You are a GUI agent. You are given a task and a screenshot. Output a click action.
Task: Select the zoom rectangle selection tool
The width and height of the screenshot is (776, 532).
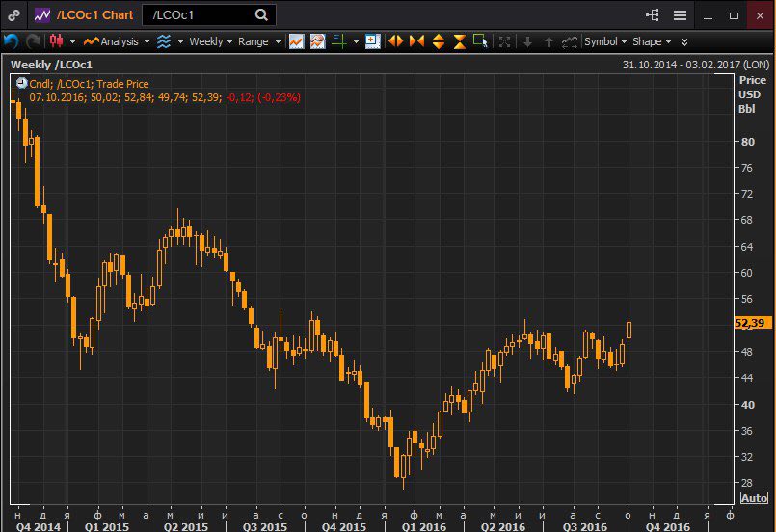[x=480, y=41]
